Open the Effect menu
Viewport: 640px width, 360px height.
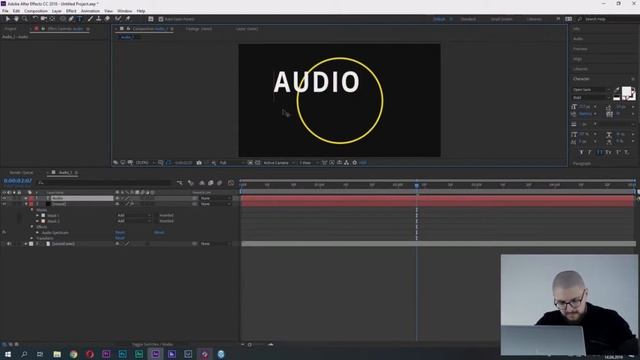(x=71, y=11)
